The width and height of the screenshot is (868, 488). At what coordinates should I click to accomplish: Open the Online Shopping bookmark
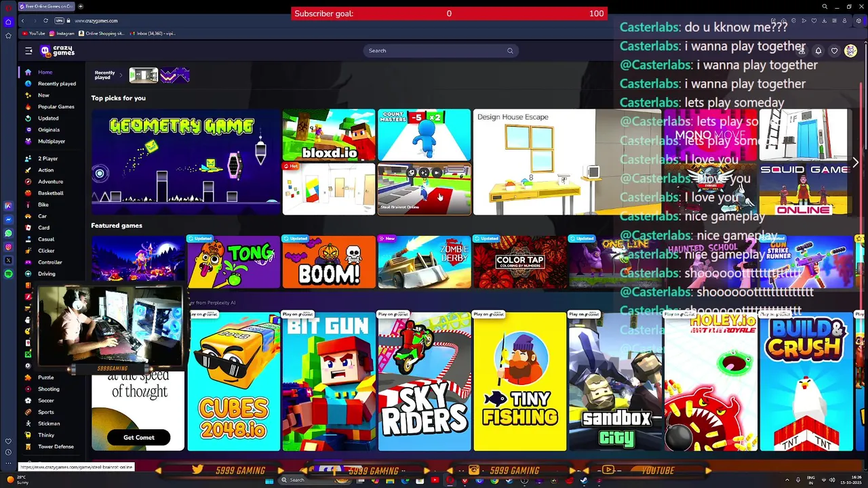(x=102, y=33)
